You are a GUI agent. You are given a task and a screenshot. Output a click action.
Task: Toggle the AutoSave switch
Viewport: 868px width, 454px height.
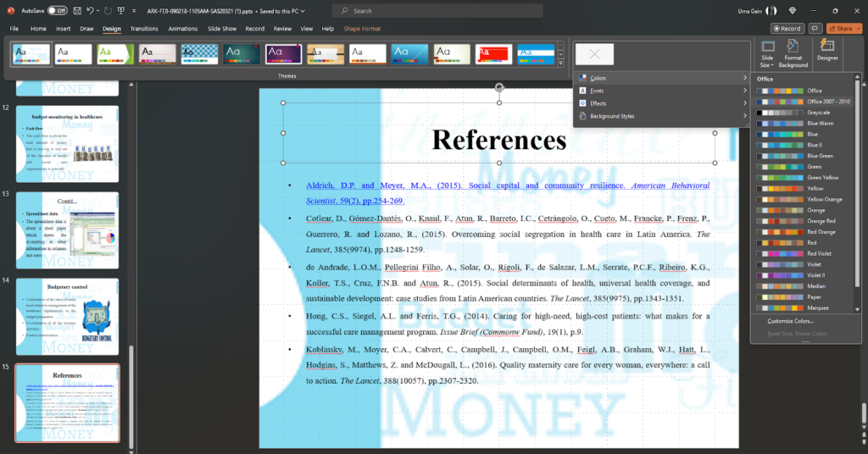click(57, 11)
